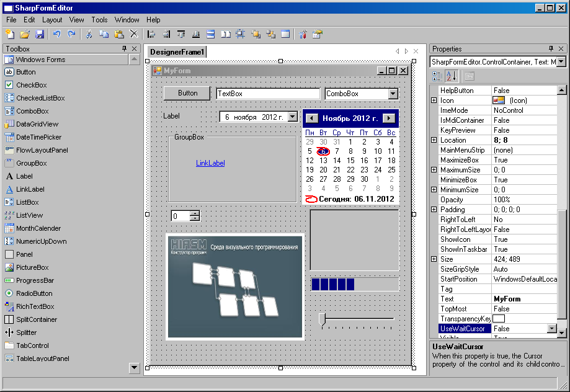Pin the Toolbox panel with pushpin

tap(124, 49)
